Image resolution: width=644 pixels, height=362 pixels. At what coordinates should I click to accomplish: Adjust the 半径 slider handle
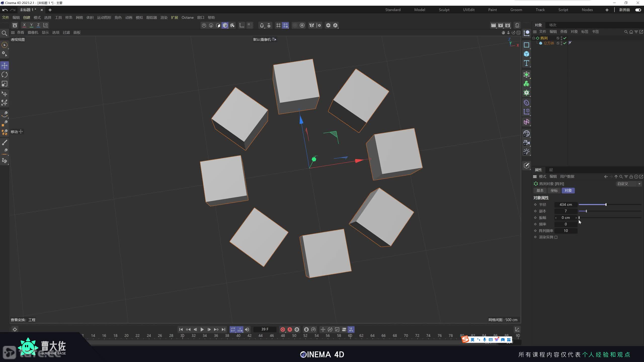click(606, 205)
